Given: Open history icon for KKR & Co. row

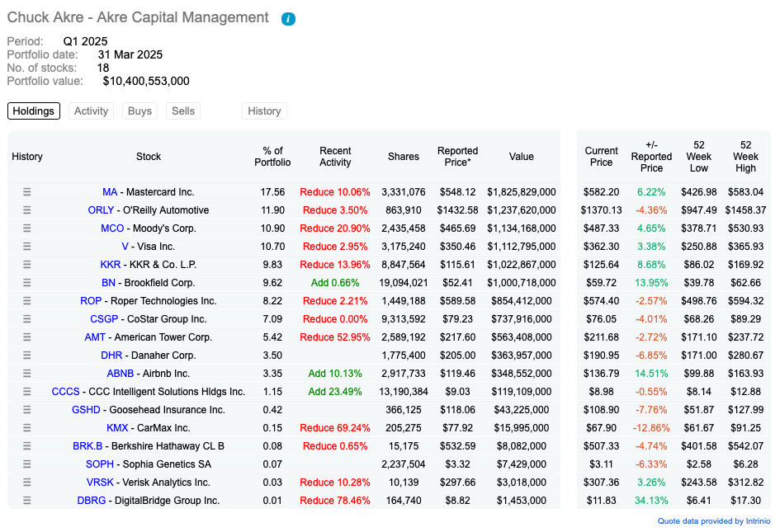Looking at the screenshot, I should (27, 265).
